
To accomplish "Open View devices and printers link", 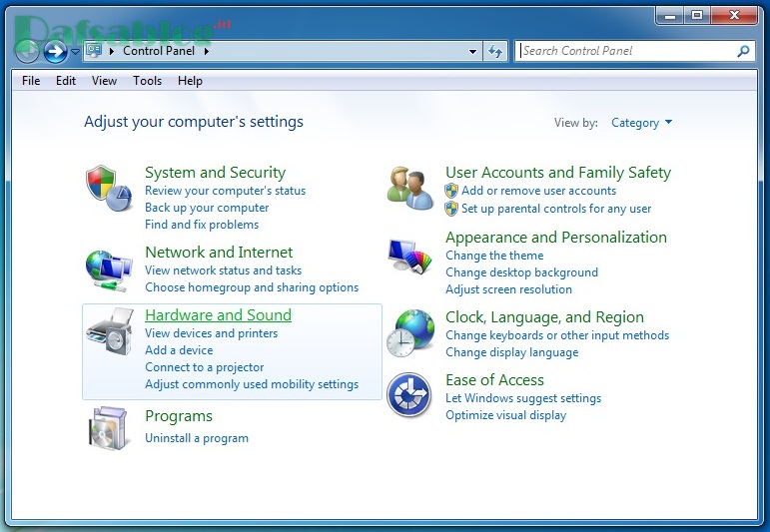I will pos(211,333).
